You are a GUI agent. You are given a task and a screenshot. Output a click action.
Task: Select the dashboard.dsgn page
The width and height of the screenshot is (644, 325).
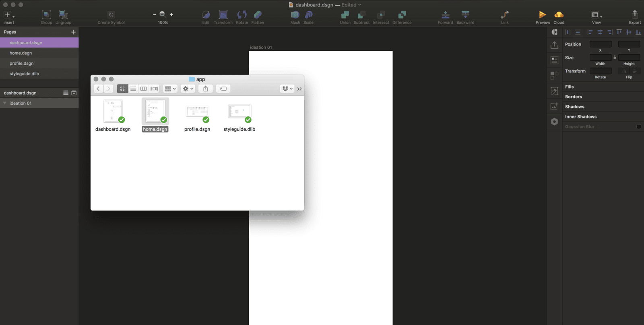point(39,42)
